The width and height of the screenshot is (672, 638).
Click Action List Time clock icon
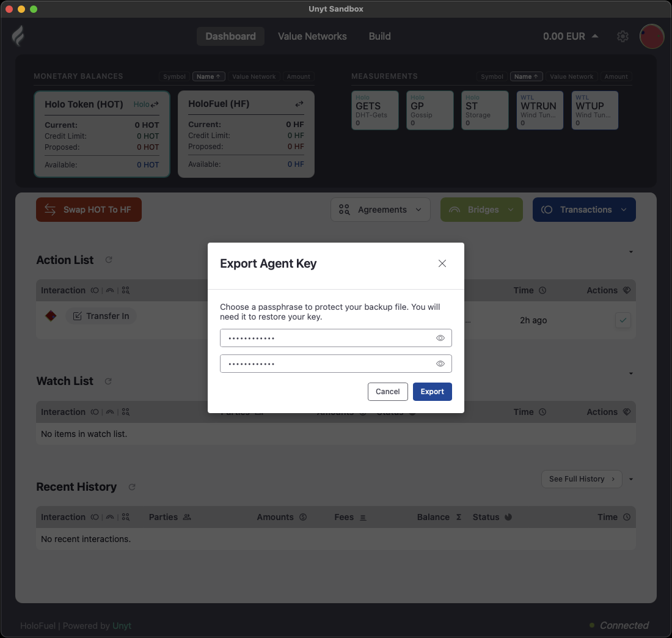[x=542, y=290]
